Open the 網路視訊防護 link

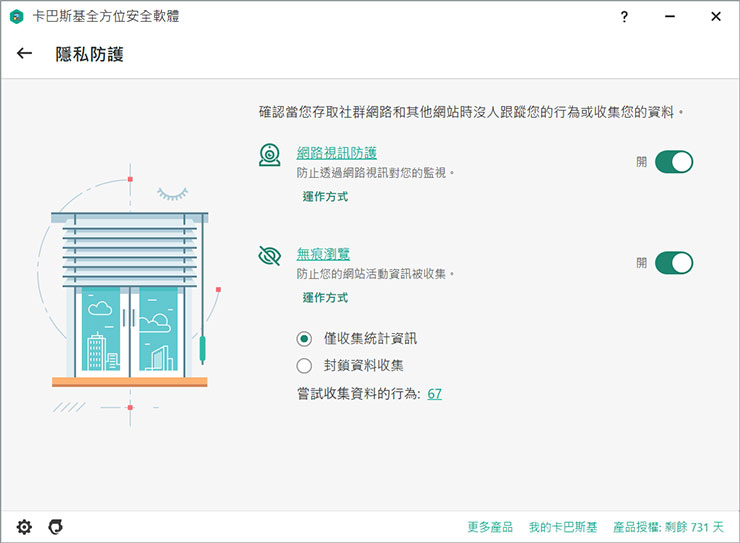336,153
